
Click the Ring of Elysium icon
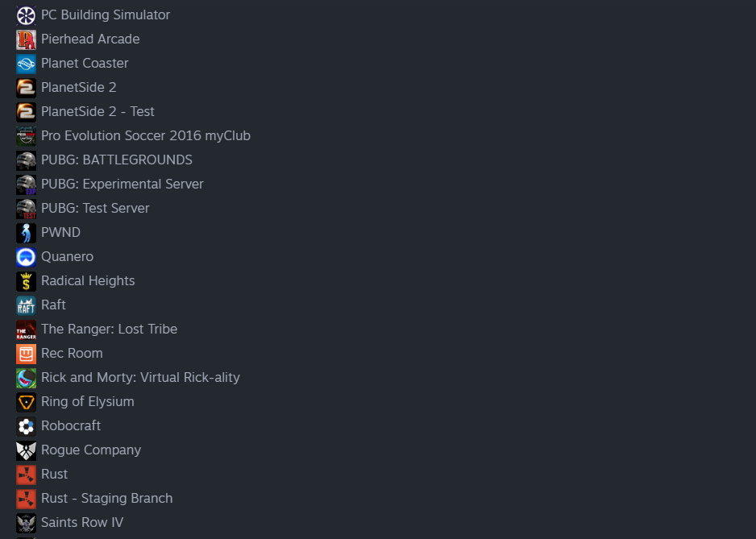click(26, 402)
